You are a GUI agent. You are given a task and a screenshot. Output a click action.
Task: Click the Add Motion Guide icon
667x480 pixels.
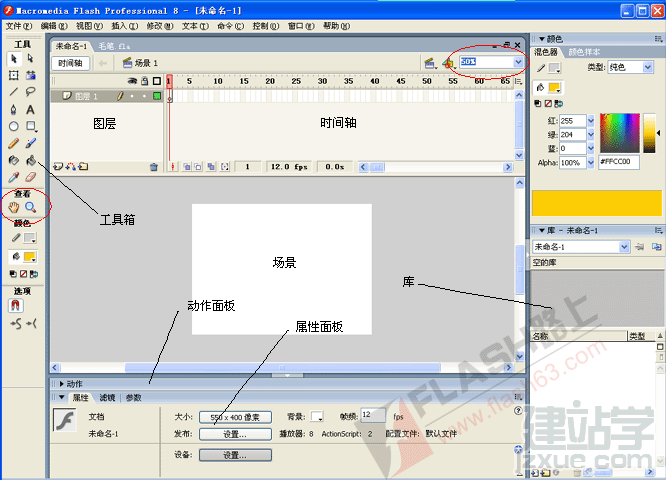[x=71, y=167]
